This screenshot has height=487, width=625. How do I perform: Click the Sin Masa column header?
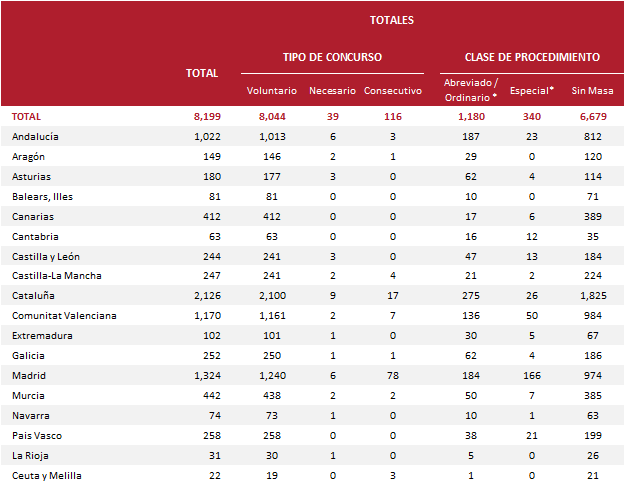(591, 91)
